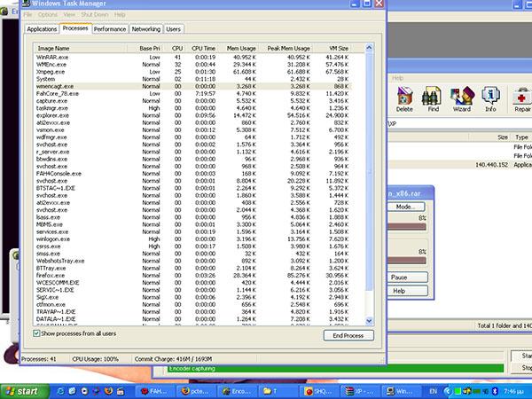The width and height of the screenshot is (532, 399).
Task: Open the T folder taskbar button
Action: coord(278,391)
